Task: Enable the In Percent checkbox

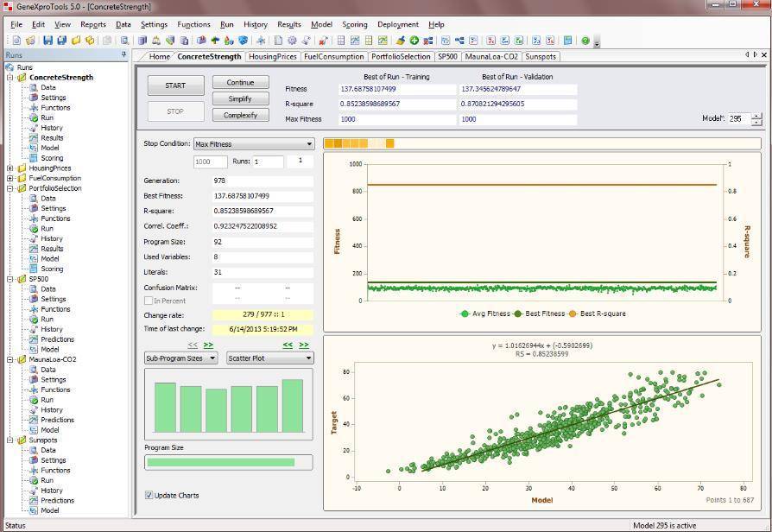Action: tap(149, 301)
